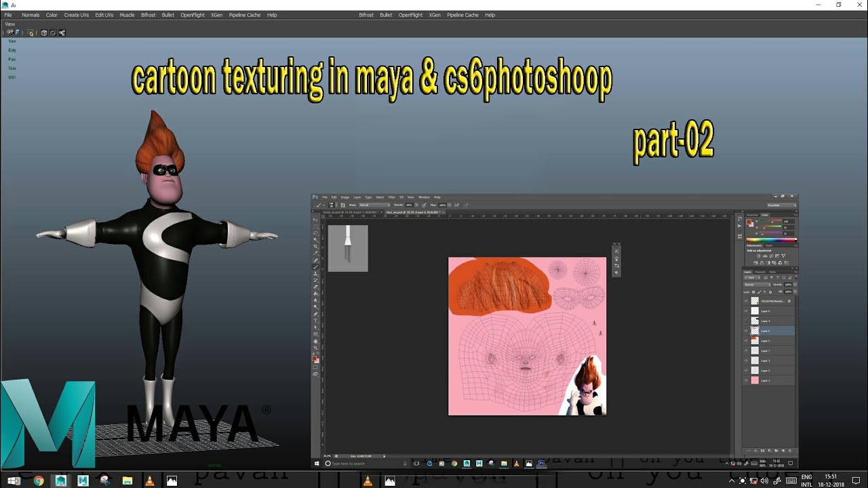Add a Curves adjustment
The height and width of the screenshot is (488, 868).
(x=771, y=256)
